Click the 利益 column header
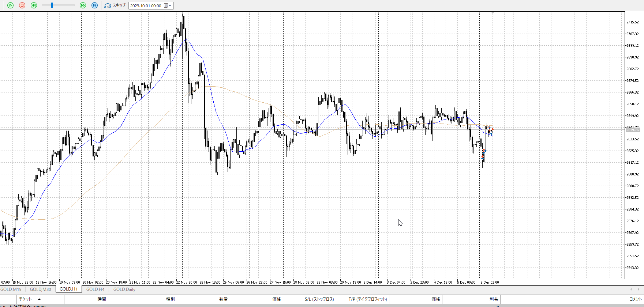The height and width of the screenshot is (307, 644). [x=494, y=299]
